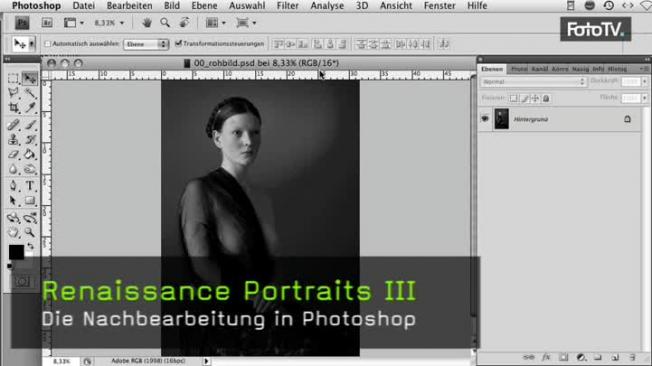Click Rotate View tool in application bar
The height and width of the screenshot is (366, 652).
(x=184, y=23)
